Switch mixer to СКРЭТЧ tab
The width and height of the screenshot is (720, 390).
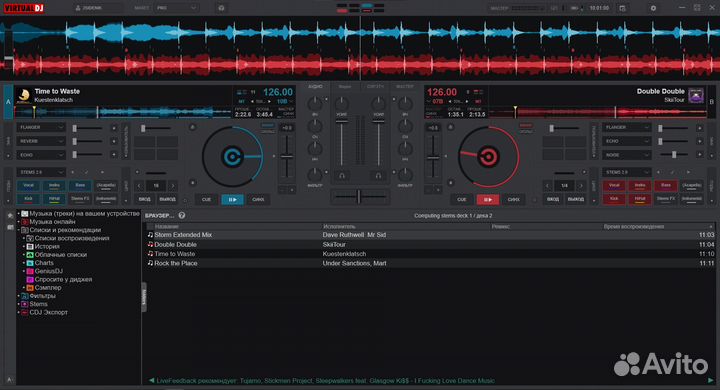(x=375, y=86)
